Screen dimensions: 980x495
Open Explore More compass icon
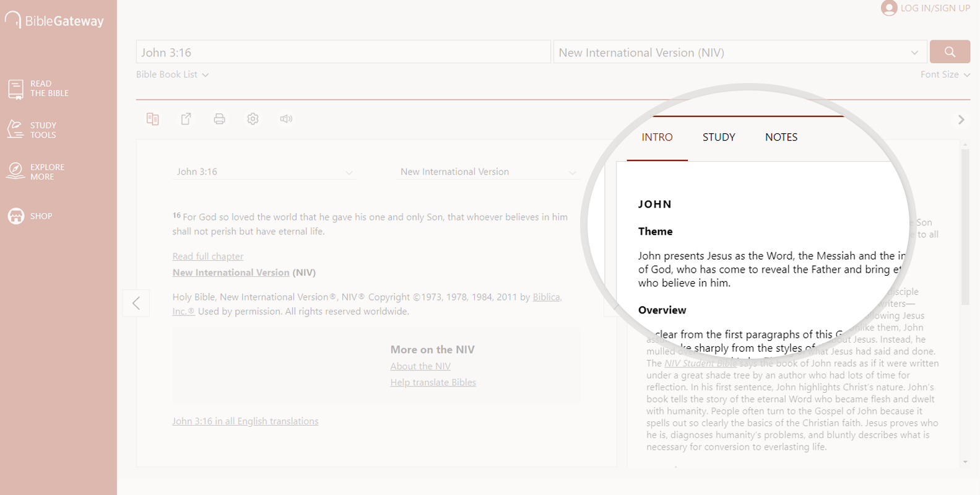[x=15, y=171]
